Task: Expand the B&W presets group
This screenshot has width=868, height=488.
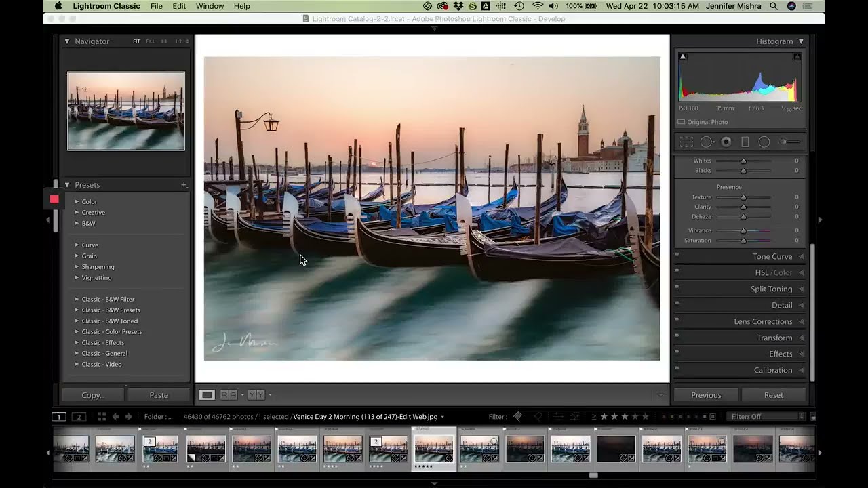Action: [x=77, y=223]
